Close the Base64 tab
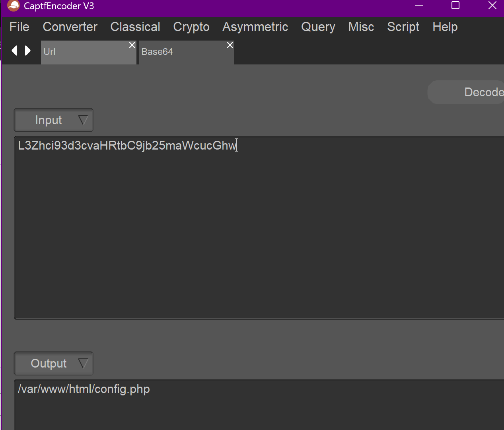 pos(230,45)
